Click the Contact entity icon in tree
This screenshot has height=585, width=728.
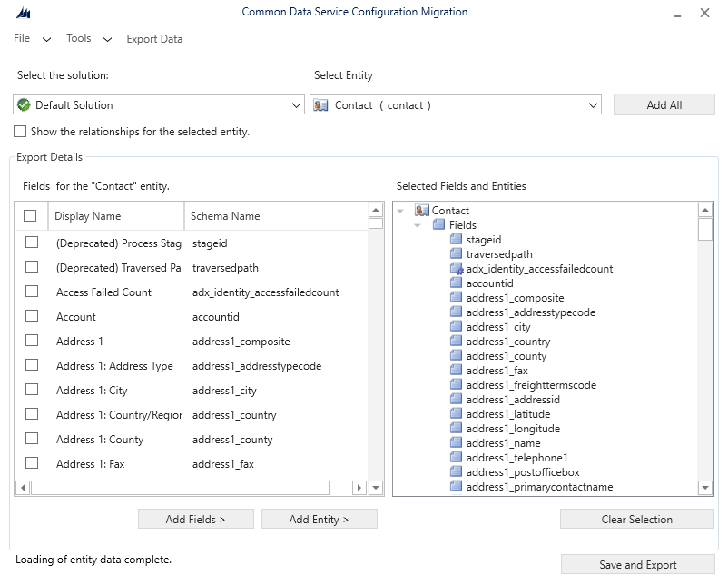(422, 211)
